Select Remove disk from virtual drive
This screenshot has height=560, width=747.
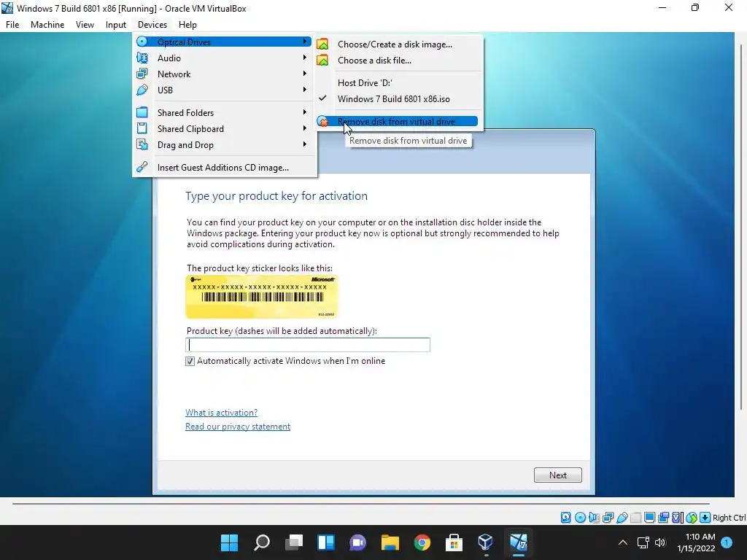click(396, 122)
